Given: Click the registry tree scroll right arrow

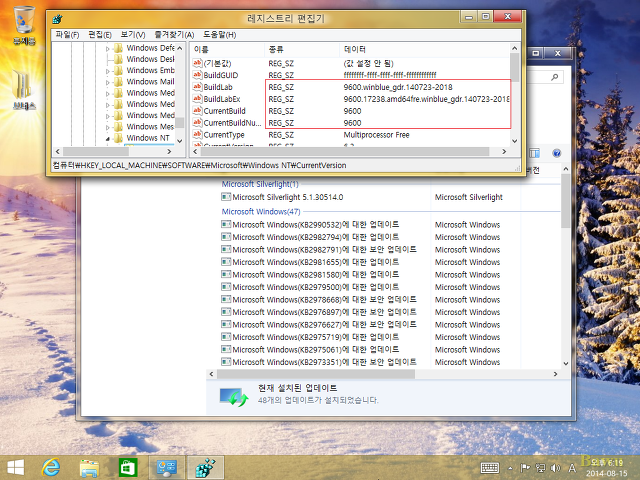Looking at the screenshot, I should [x=169, y=151].
